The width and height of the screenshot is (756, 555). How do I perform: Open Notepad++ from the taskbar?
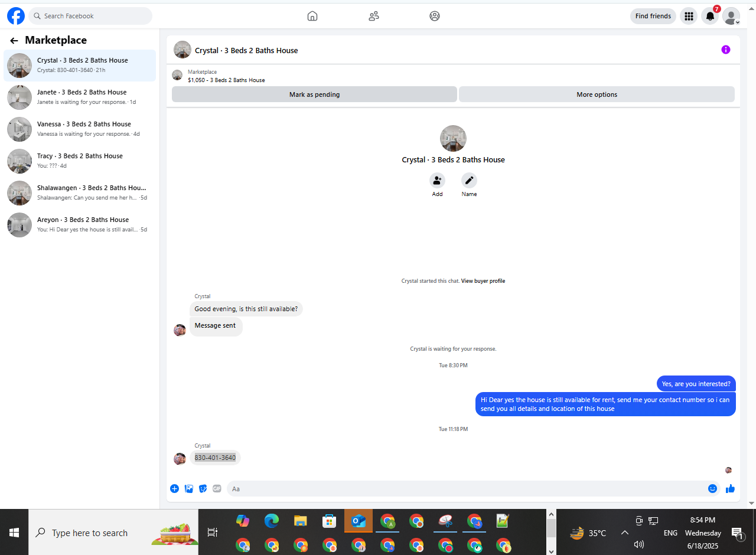[503, 521]
